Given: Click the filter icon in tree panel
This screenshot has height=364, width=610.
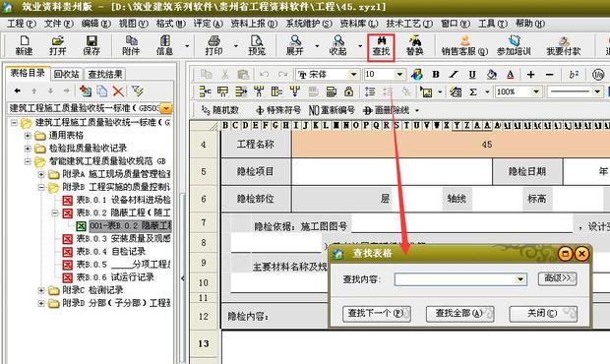Looking at the screenshot, I should (x=138, y=91).
